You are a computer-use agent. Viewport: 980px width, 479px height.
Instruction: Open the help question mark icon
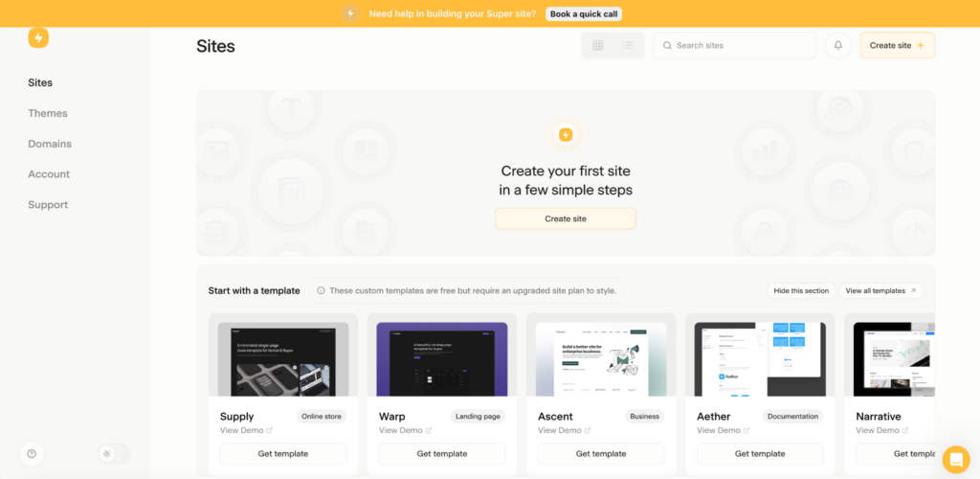(32, 454)
